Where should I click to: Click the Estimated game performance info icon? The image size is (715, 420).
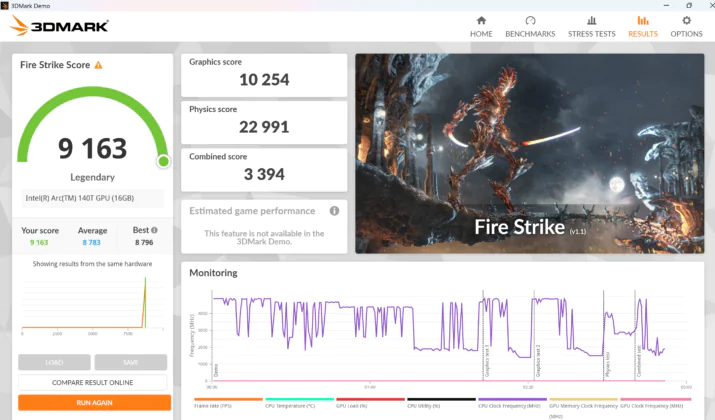[x=334, y=211]
